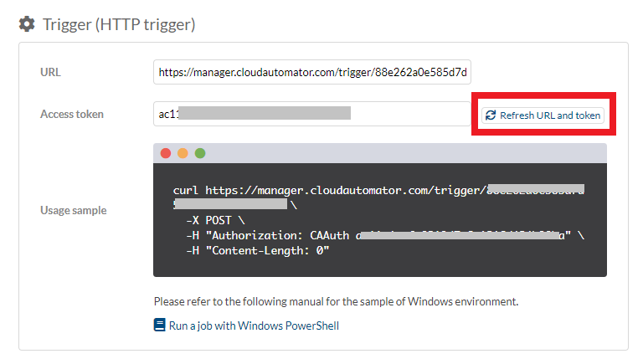Click the Content-Length header line
This screenshot has width=643, height=364.
[x=258, y=250]
